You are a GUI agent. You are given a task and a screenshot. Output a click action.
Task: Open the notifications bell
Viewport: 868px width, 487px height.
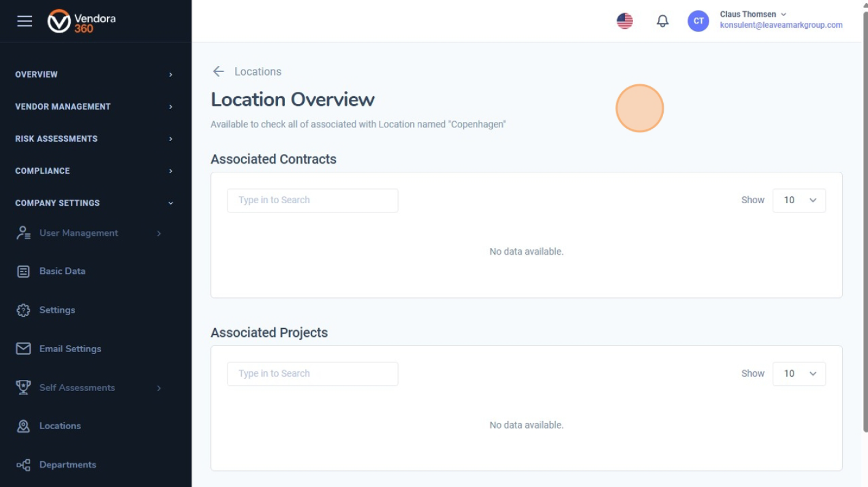pos(663,21)
